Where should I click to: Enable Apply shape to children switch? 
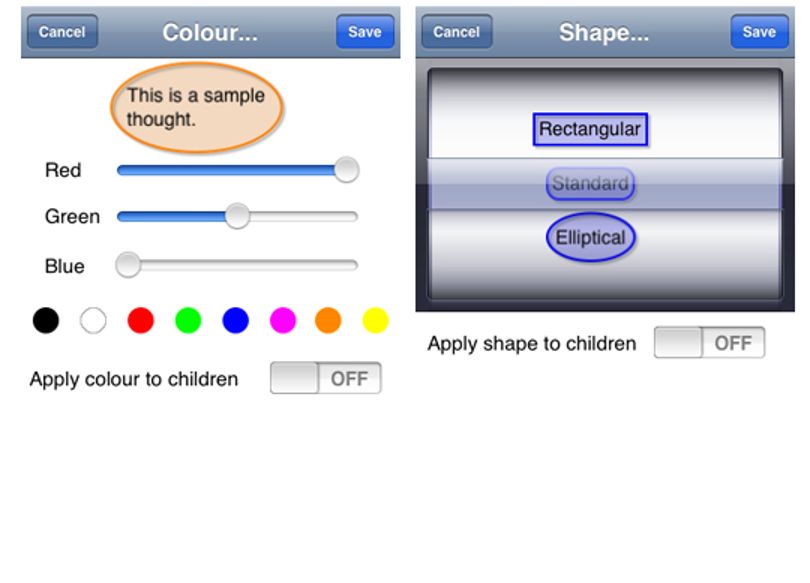click(709, 342)
